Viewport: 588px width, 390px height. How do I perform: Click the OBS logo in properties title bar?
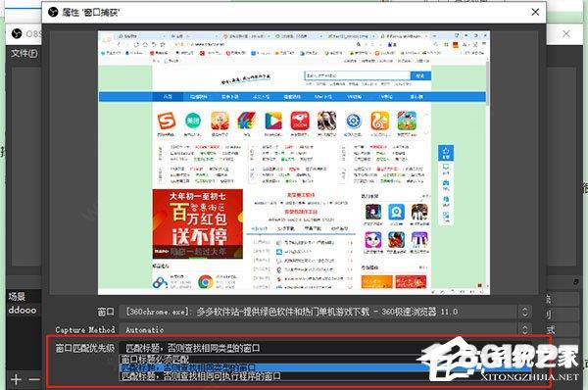(53, 13)
